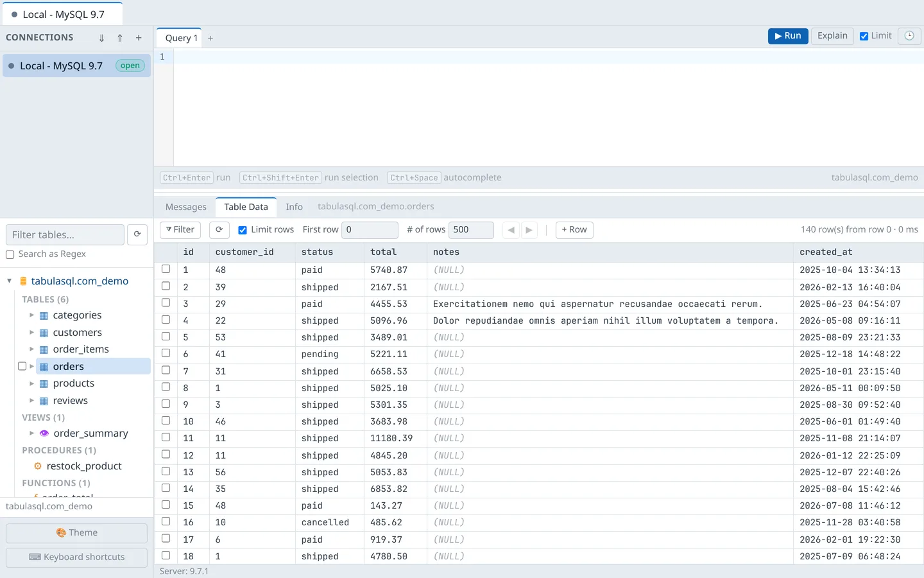Select row checkbox for id 4
This screenshot has width=924, height=578.
coord(166,320)
